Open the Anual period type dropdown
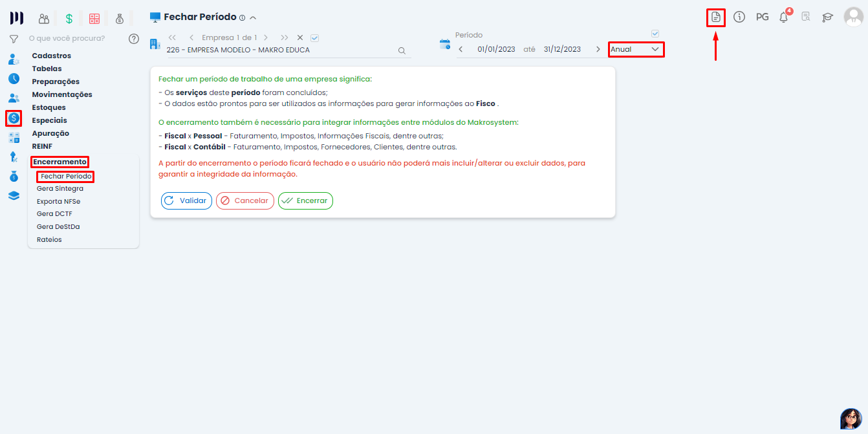 636,49
